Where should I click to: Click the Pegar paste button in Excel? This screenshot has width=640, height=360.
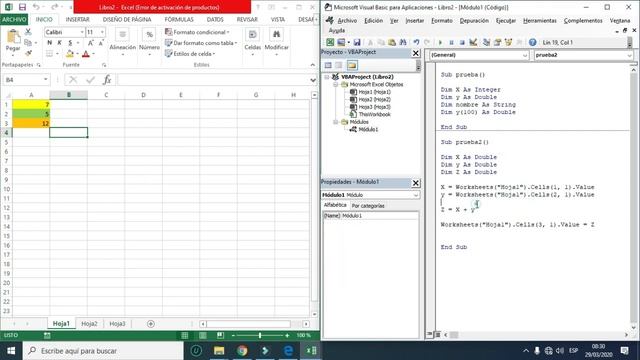(x=13, y=41)
